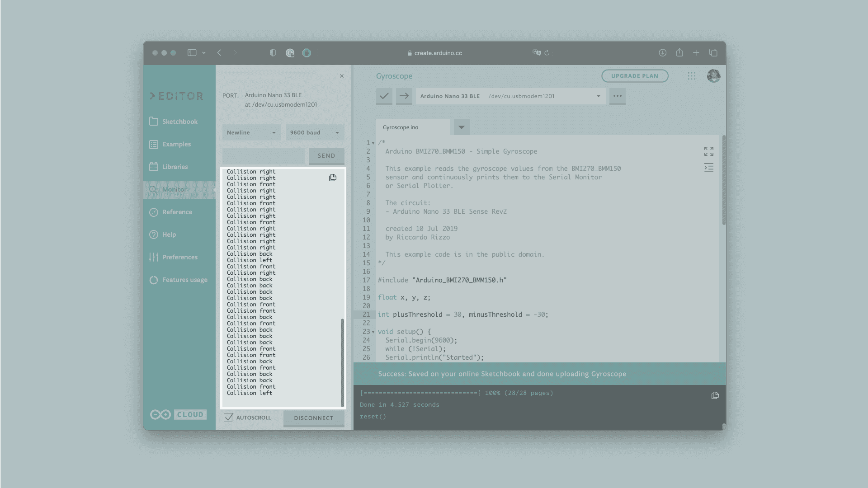Click the serial message input field

tap(263, 156)
